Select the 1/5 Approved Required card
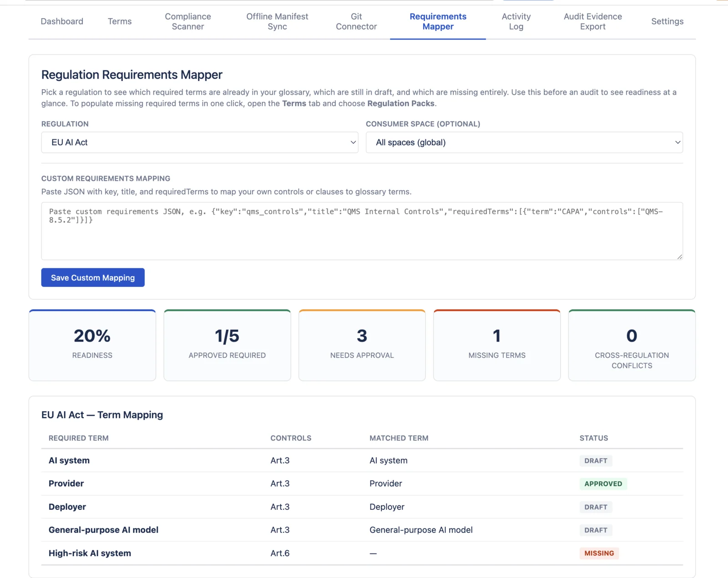This screenshot has width=728, height=578. point(227,345)
